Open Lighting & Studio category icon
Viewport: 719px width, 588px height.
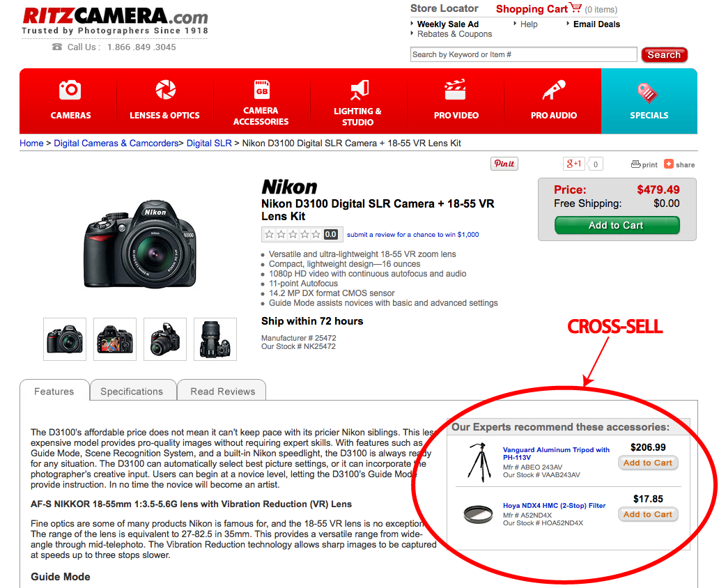click(x=358, y=90)
